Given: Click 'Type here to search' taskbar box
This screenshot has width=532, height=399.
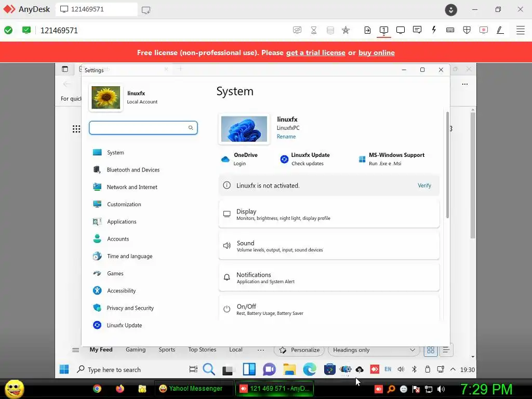Looking at the screenshot, I should 114,369.
